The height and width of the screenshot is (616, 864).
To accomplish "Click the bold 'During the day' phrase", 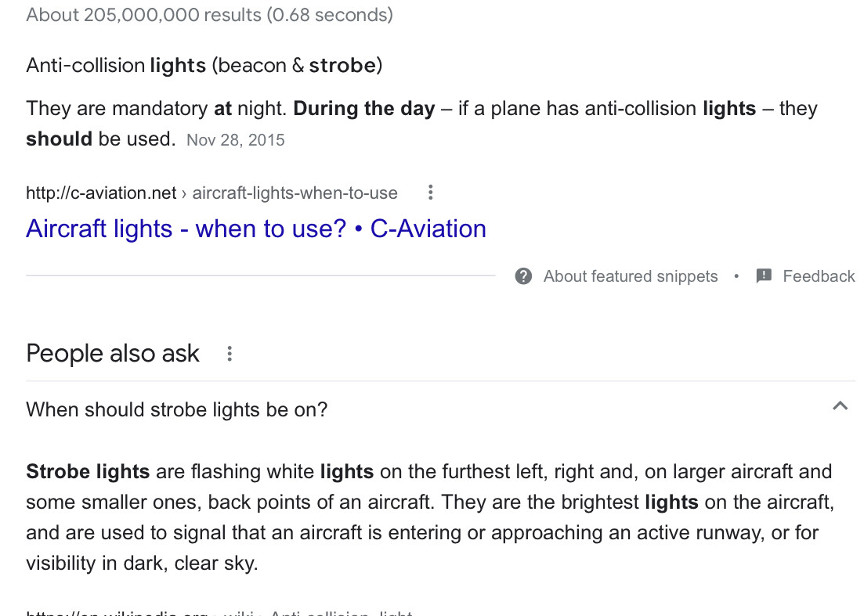I will [x=363, y=109].
